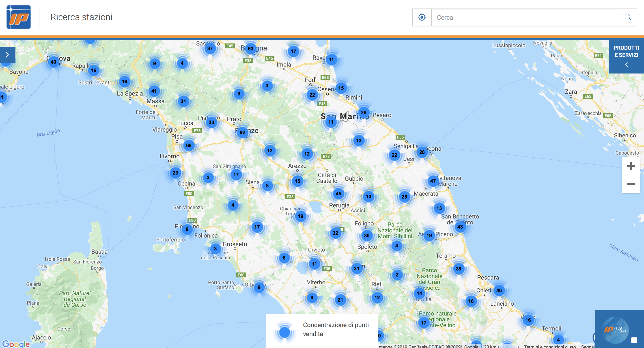Screen dimensions: 644x348
Task: Tick the white checkbox on IP Plus widget
Action: [x=634, y=340]
